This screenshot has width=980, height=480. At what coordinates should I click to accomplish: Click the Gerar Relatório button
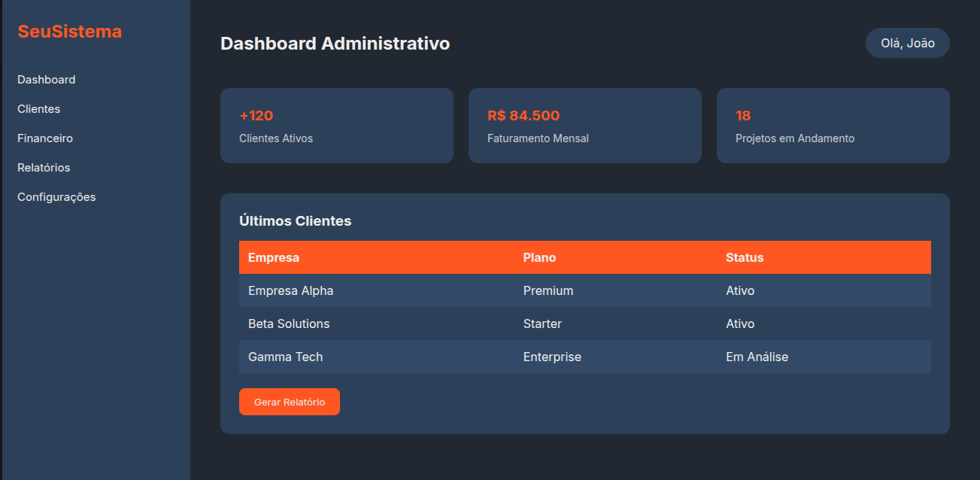[x=289, y=401]
